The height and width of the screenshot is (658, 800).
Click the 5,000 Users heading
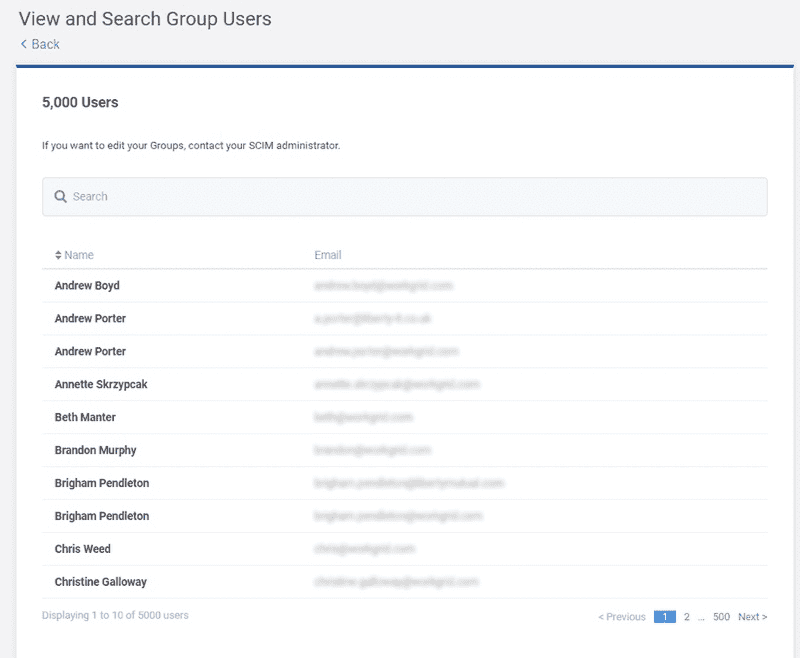click(x=80, y=103)
